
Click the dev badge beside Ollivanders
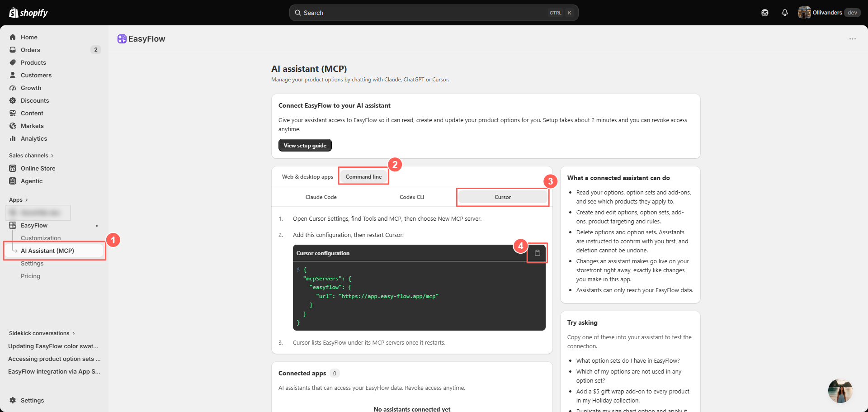[x=852, y=13]
